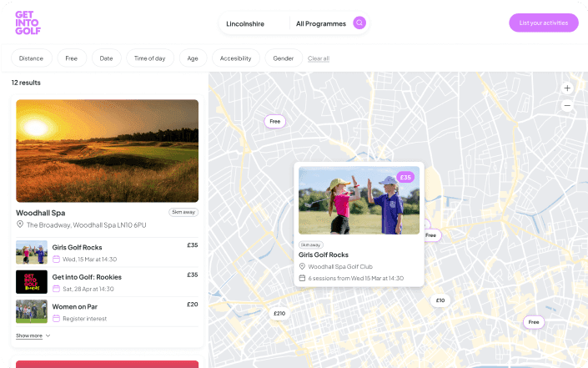Click the Lincolnshire location input field
Viewport: 588px width, 368px height.
(x=250, y=23)
